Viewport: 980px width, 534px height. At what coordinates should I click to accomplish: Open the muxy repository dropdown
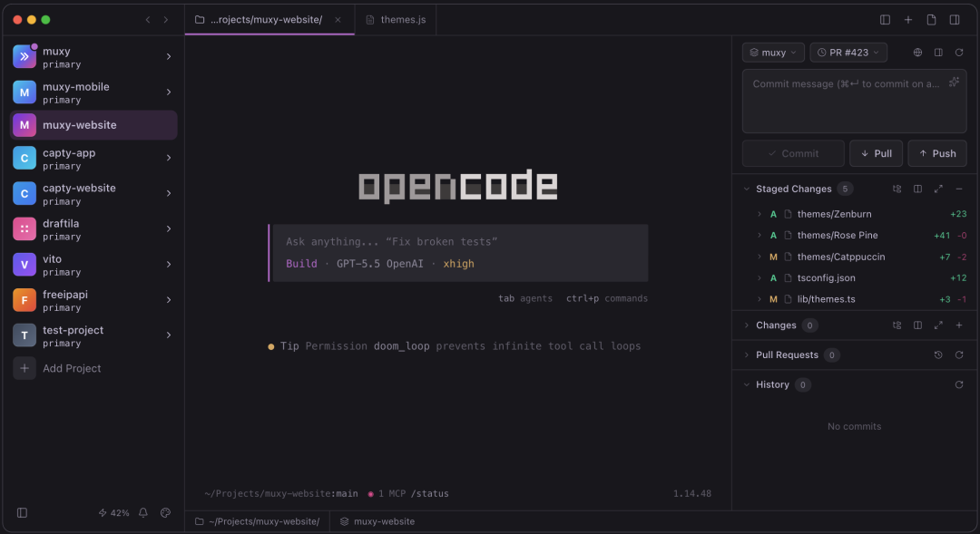coord(773,53)
